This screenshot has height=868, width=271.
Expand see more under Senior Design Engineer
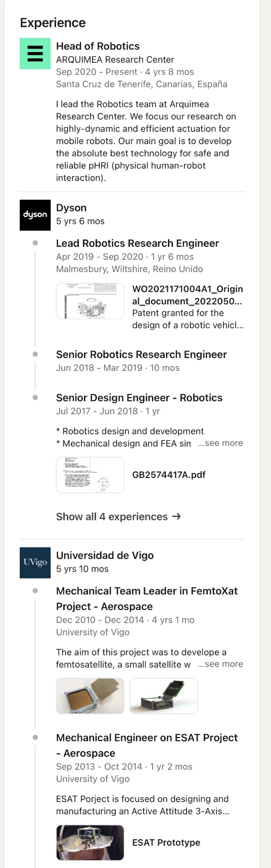(220, 443)
